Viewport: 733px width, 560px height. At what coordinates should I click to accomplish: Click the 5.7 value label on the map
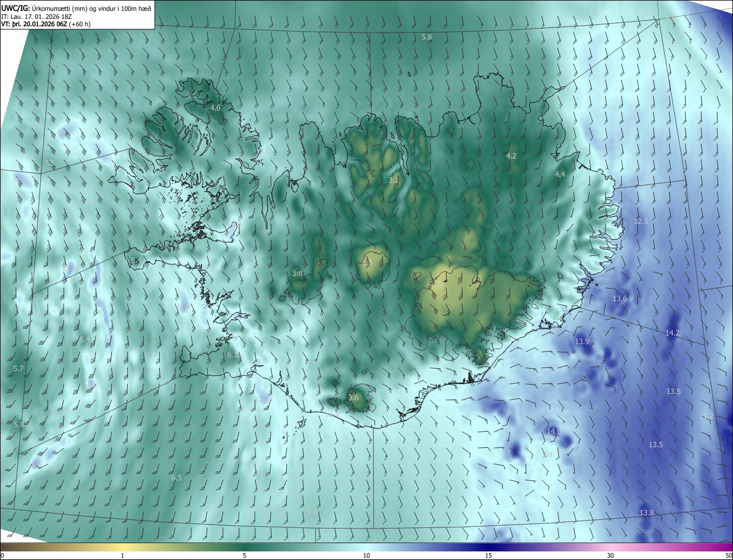tap(18, 368)
